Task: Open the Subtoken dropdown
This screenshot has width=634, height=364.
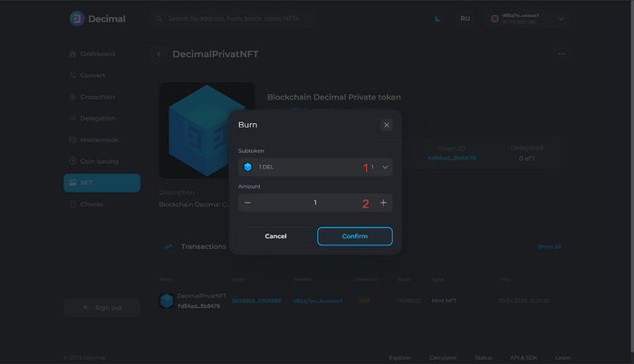Action: [x=315, y=167]
